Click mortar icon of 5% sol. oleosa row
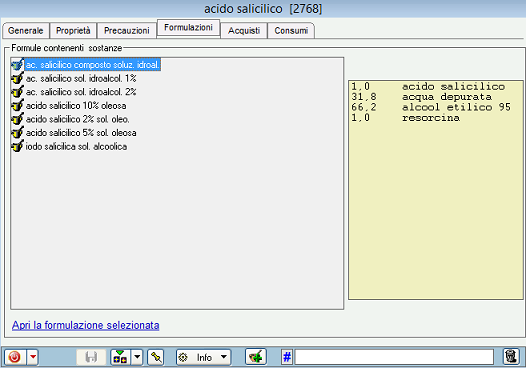The width and height of the screenshot is (526, 368). pyautogui.click(x=17, y=133)
